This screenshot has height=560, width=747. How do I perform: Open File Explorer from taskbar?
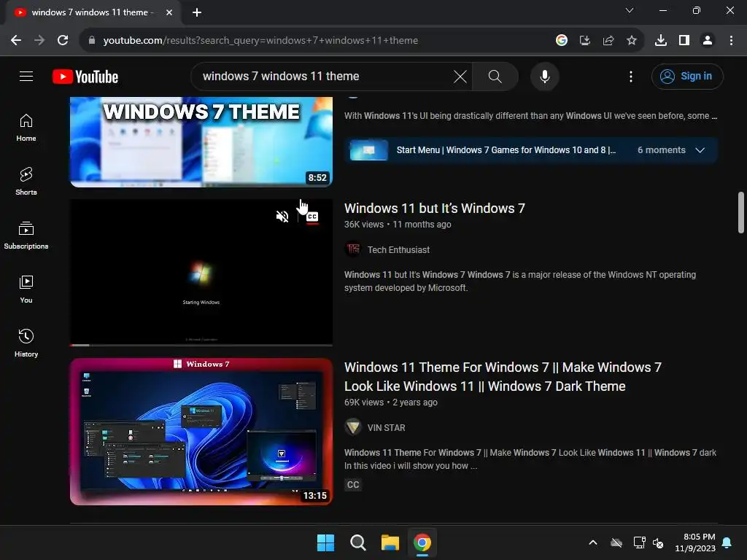pos(390,542)
